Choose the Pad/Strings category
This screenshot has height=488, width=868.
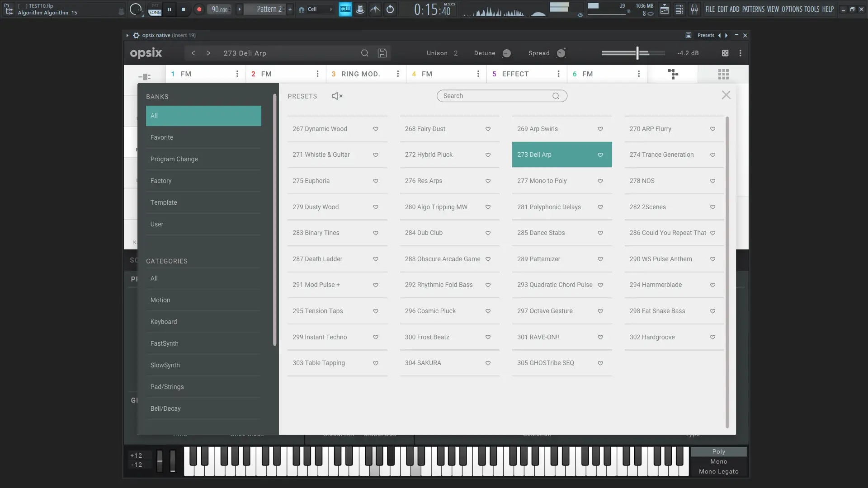[167, 387]
